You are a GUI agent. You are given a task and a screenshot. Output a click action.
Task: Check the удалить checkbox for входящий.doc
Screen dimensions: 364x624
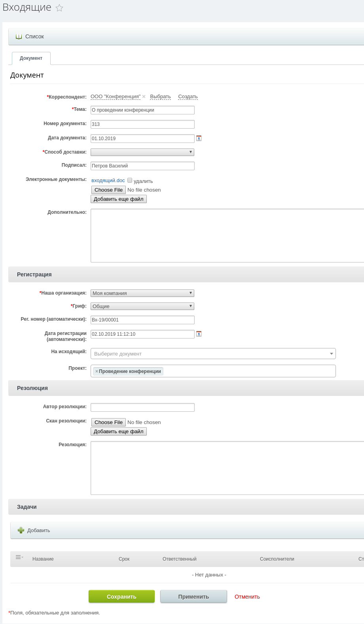pos(130,181)
